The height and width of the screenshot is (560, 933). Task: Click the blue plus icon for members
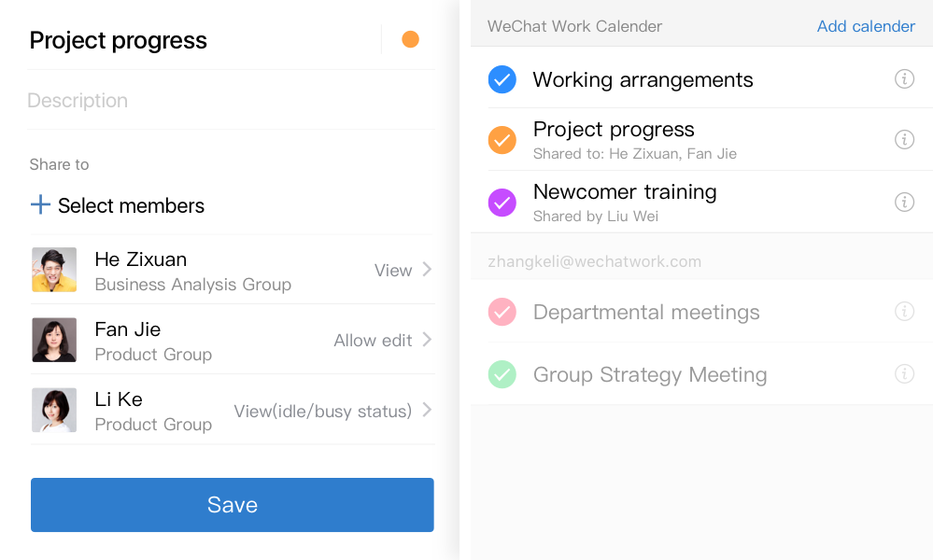pos(40,204)
